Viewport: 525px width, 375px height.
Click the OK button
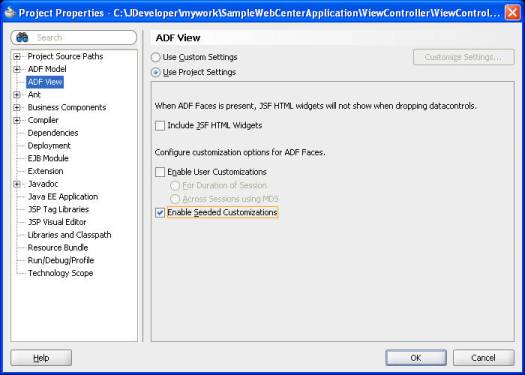[416, 358]
